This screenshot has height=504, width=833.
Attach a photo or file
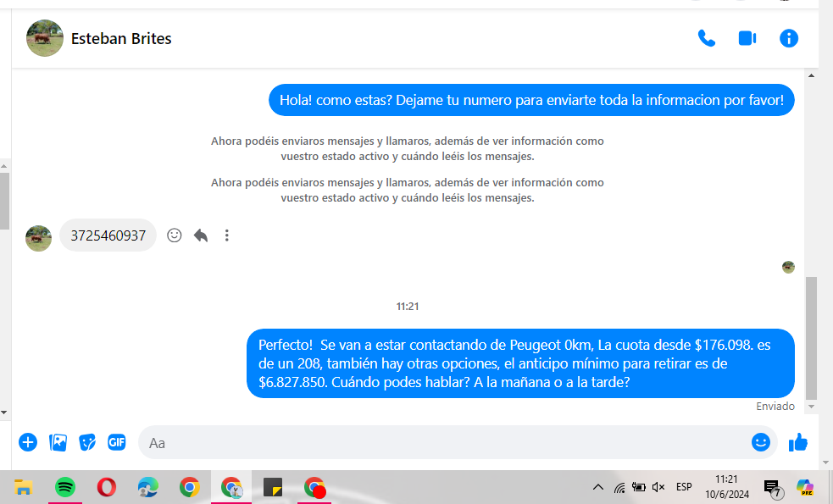click(58, 442)
